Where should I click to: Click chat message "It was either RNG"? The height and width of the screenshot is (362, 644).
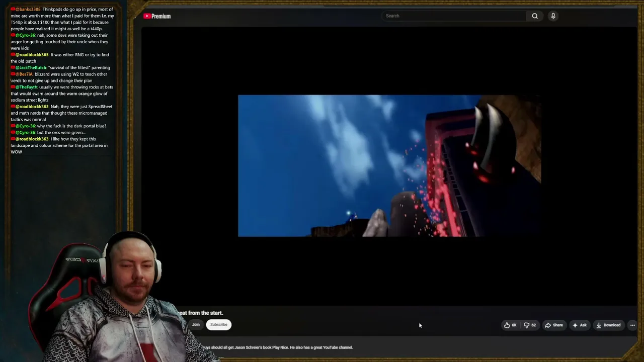[x=60, y=58]
